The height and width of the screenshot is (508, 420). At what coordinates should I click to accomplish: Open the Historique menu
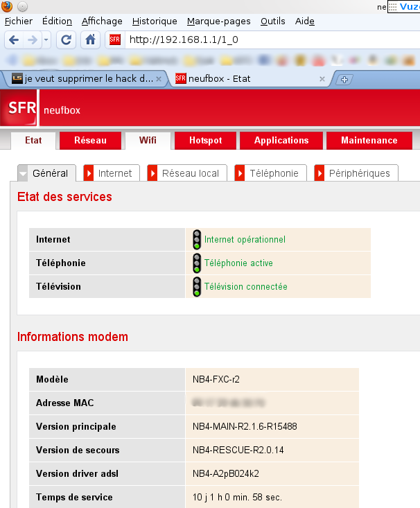[155, 21]
